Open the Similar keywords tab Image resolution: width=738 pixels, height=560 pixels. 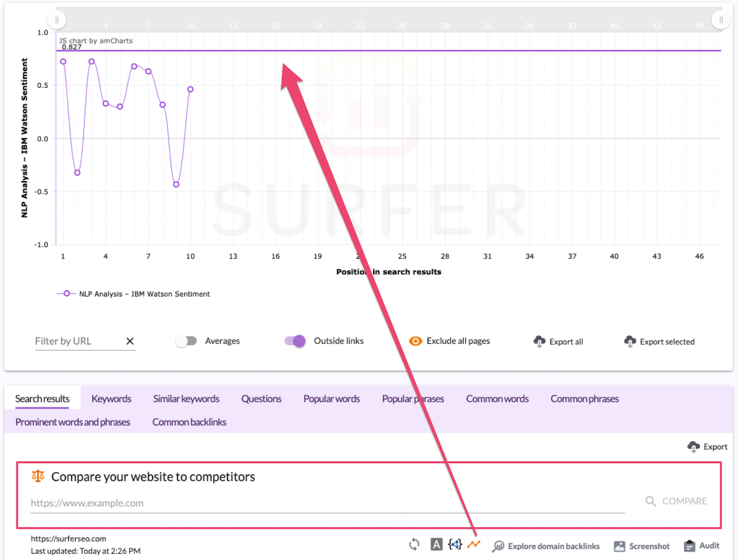tap(186, 399)
